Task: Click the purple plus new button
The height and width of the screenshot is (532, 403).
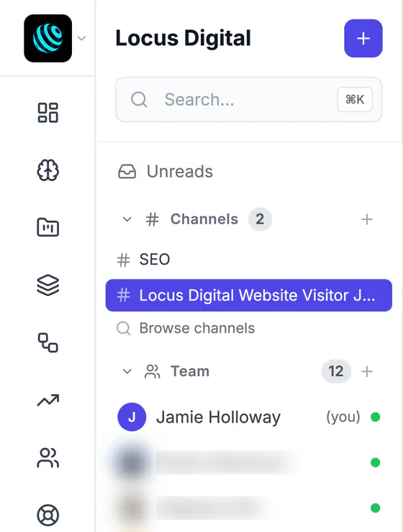Action: click(363, 38)
